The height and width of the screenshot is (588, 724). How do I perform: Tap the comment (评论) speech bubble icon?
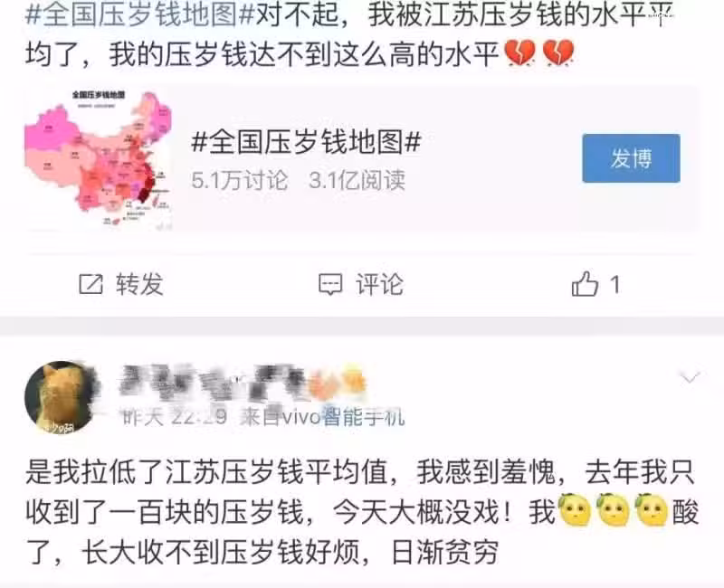(330, 284)
